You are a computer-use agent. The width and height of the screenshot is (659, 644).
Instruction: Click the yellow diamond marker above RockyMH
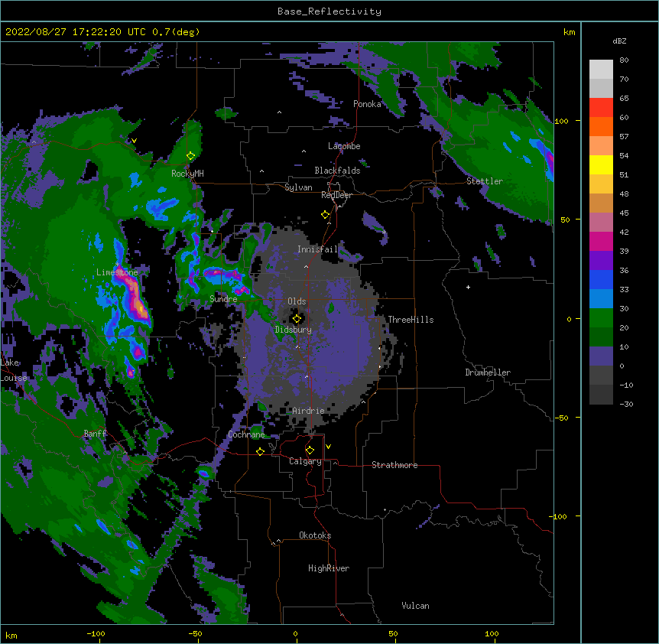(x=190, y=156)
